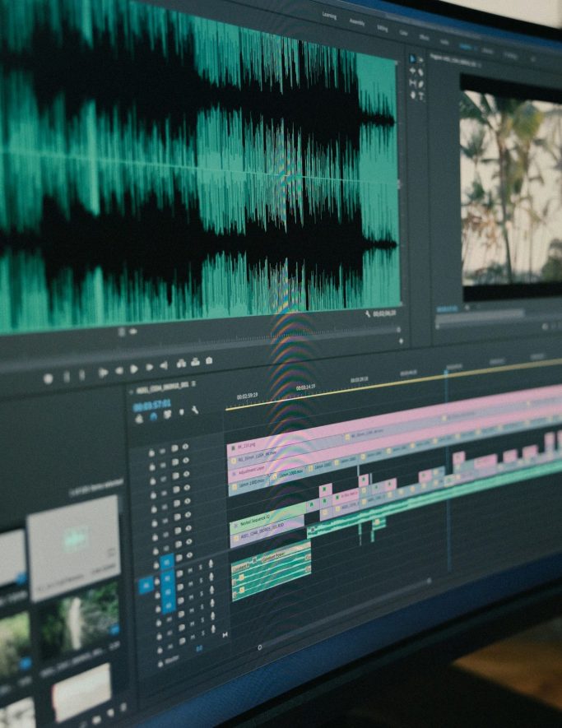Select the Pen tool
The image size is (562, 728).
point(421,85)
